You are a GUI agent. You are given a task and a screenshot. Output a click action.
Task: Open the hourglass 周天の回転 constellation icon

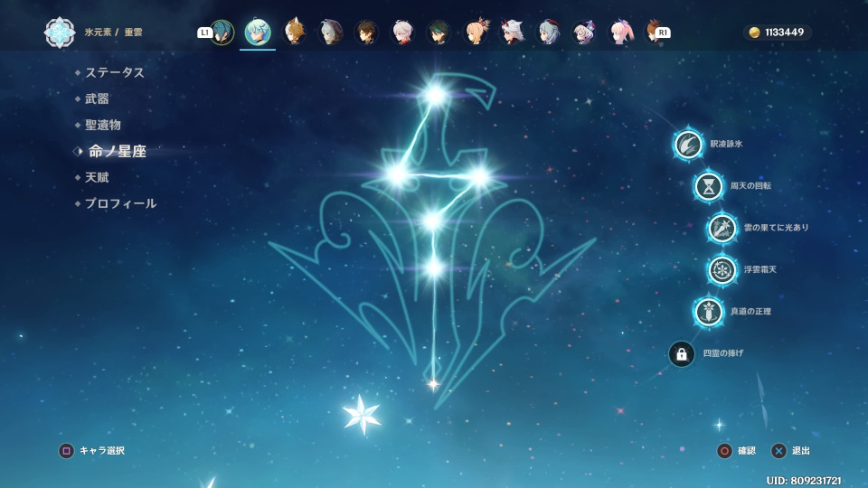[x=708, y=186]
